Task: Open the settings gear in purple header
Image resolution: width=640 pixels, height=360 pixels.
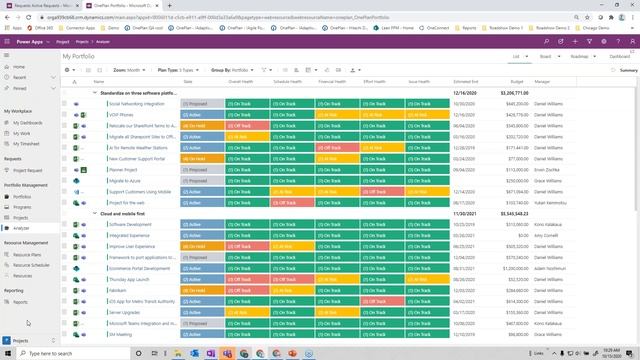Action: coord(604,42)
